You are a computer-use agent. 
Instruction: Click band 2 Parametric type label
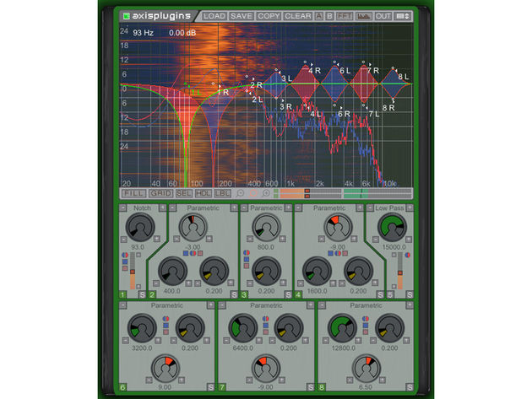[203, 208]
